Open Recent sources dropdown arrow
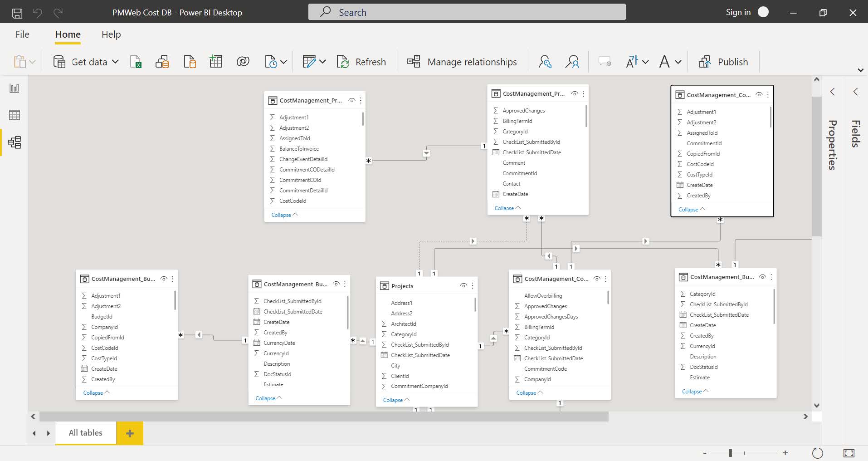The height and width of the screenshot is (461, 868). tap(283, 62)
